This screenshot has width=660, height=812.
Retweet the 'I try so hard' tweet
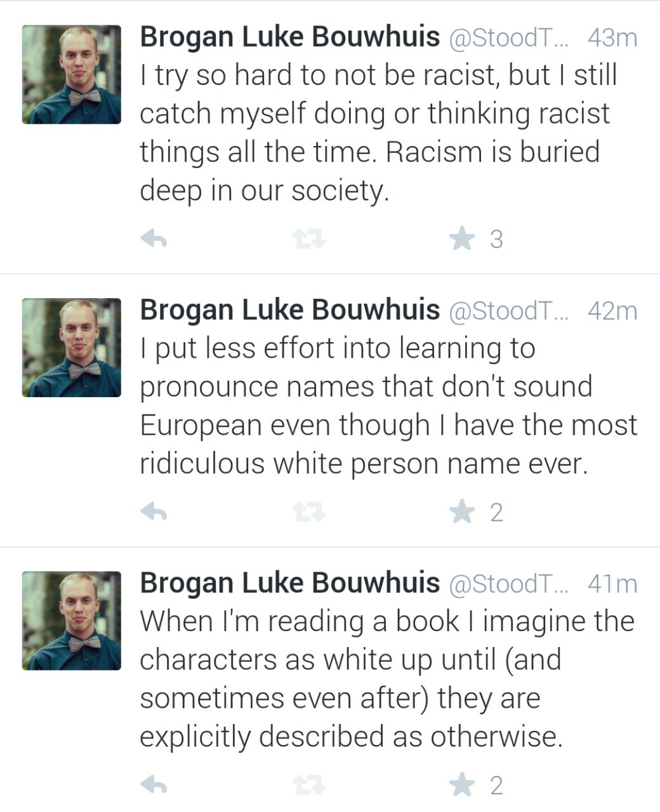click(309, 239)
